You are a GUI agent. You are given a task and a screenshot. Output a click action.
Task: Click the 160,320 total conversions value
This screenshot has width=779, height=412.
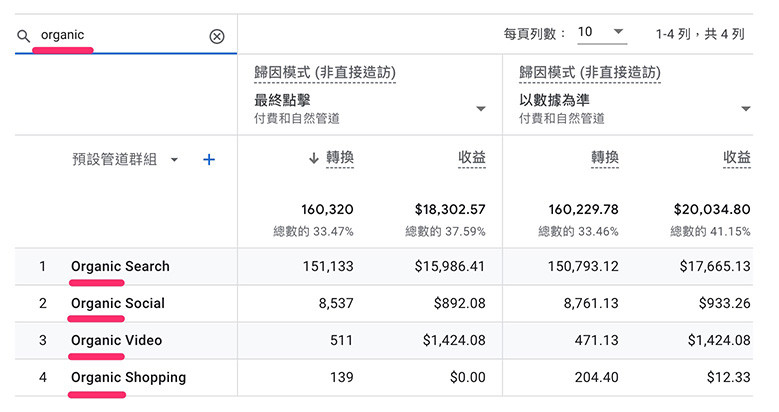click(320, 210)
